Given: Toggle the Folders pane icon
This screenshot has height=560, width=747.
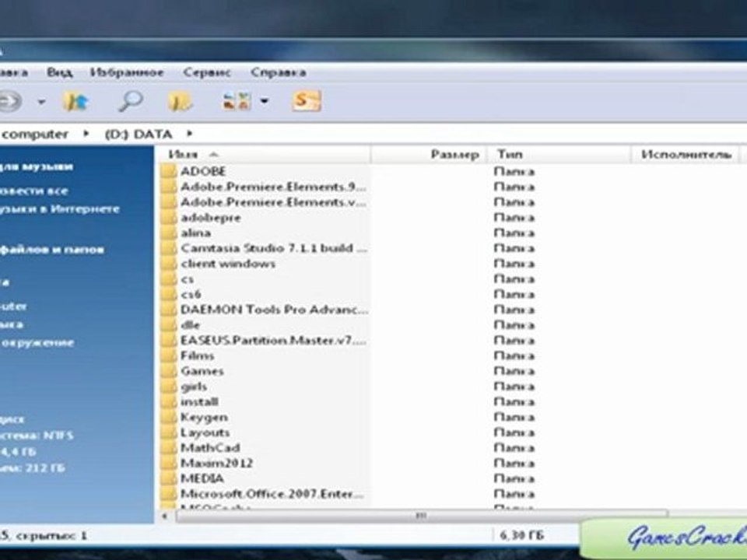Looking at the screenshot, I should 179,101.
